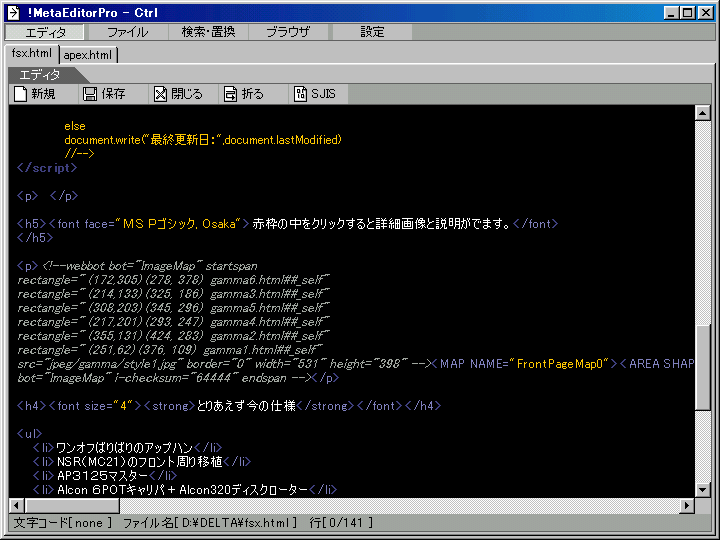Open the エディタ main menu tab
The image size is (720, 540).
[45, 32]
